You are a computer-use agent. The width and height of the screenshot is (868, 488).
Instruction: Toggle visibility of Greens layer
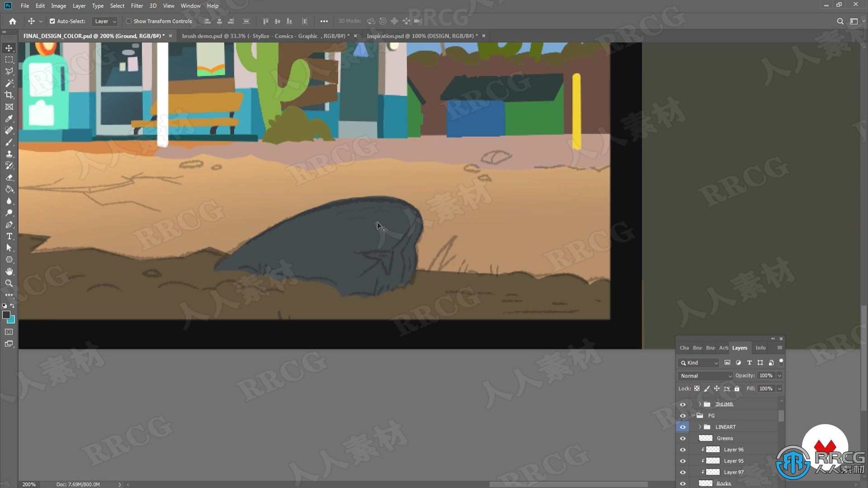(x=683, y=438)
